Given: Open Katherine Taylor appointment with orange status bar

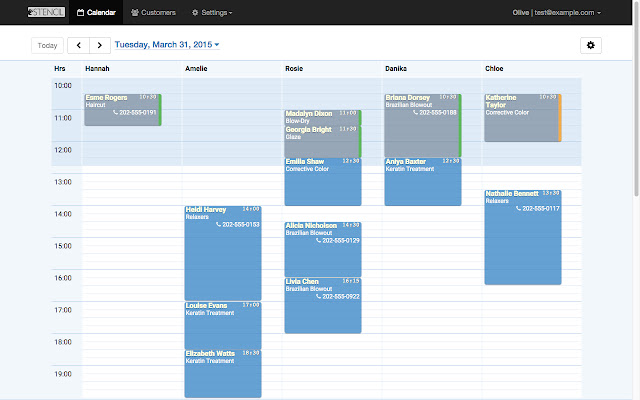Looking at the screenshot, I should [523, 118].
